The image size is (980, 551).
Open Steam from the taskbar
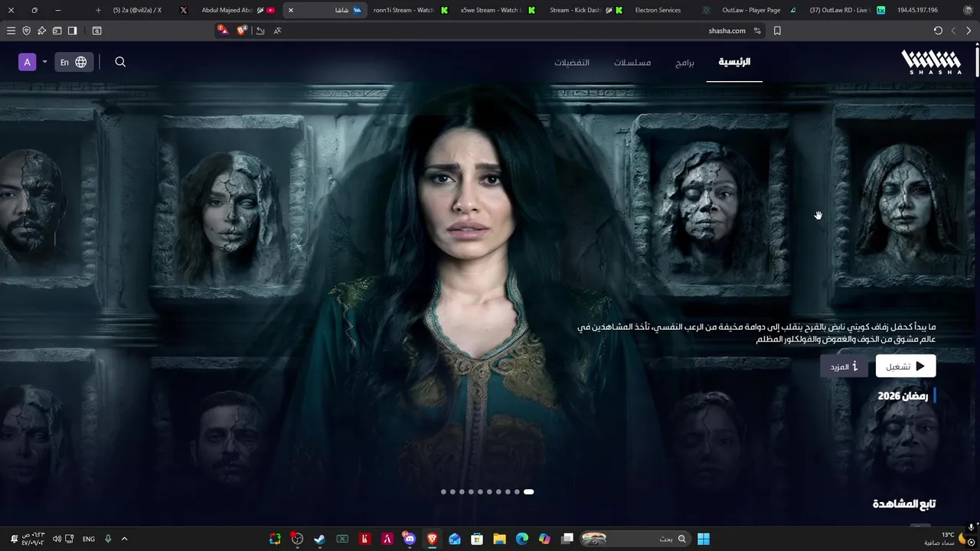pos(319,539)
